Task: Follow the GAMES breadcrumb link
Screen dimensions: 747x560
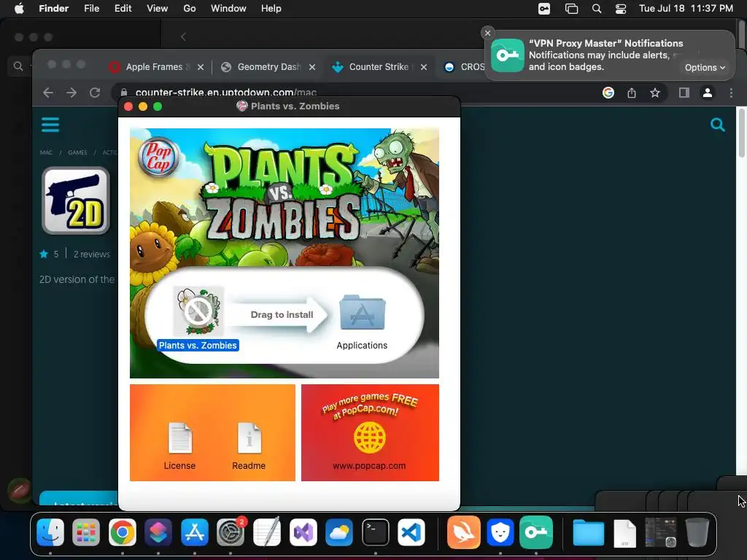Action: 77,152
